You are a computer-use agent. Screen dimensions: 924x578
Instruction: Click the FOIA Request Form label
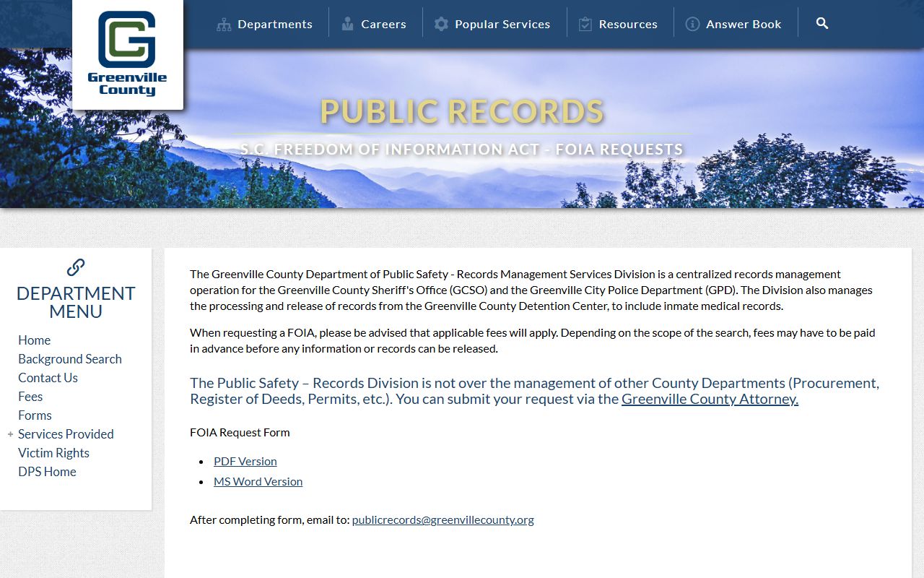(240, 432)
